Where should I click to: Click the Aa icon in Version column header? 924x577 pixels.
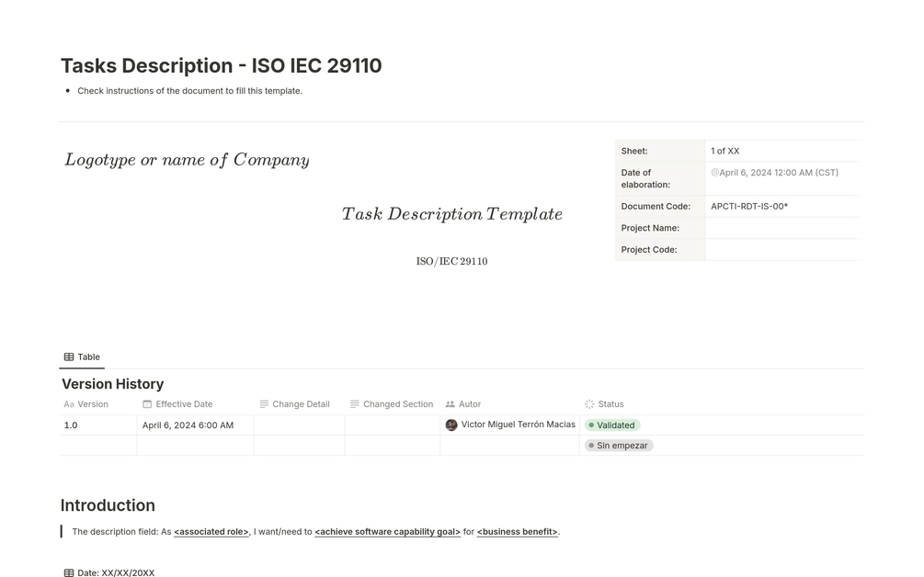point(69,404)
